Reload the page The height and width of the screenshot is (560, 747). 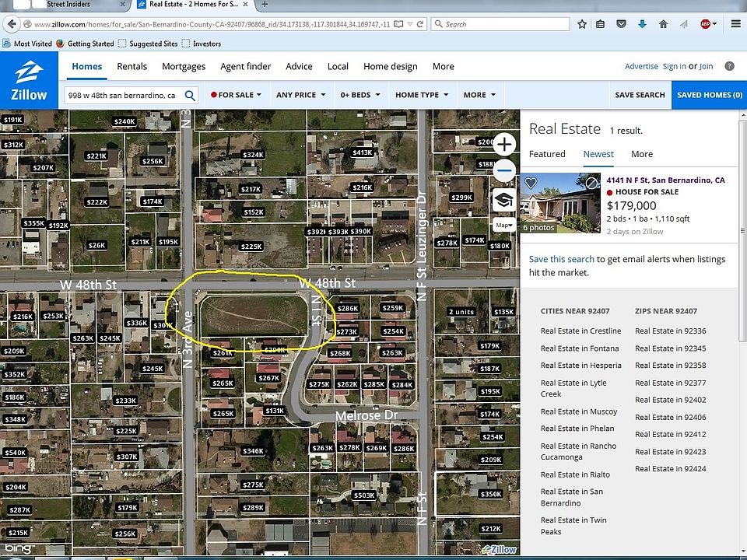pos(420,24)
